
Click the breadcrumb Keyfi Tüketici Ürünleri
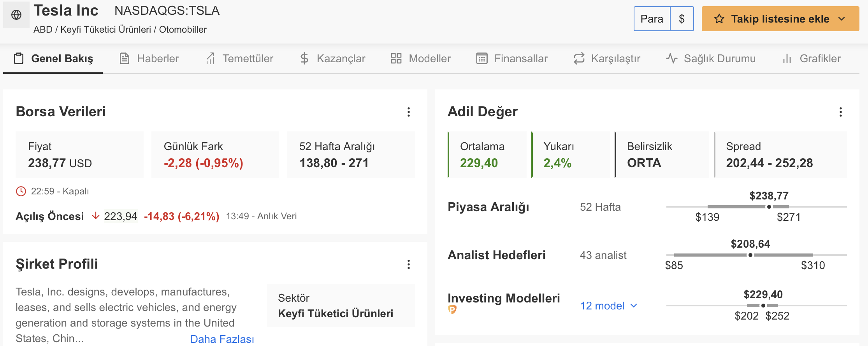(105, 30)
